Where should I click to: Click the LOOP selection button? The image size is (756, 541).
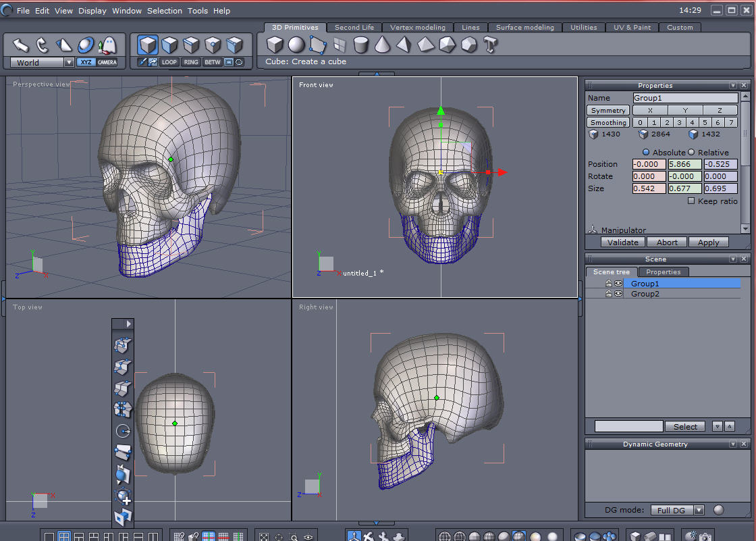[169, 62]
